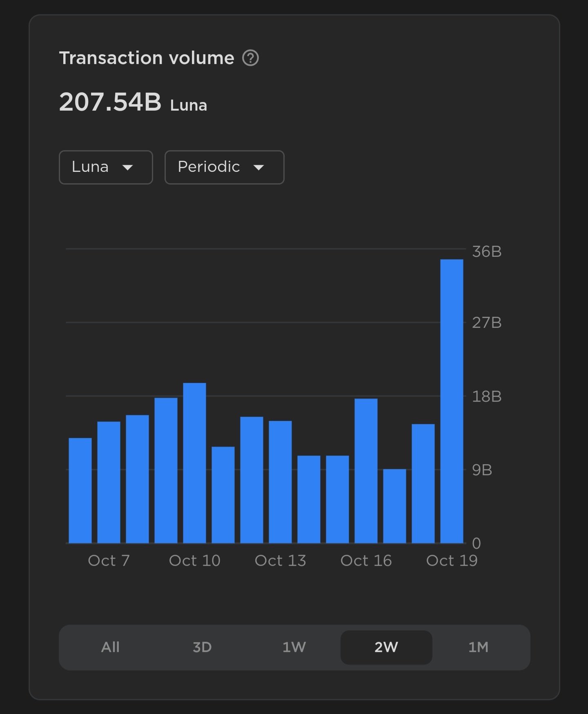Click the Oct 7 date label
The image size is (588, 714).
[x=109, y=561]
